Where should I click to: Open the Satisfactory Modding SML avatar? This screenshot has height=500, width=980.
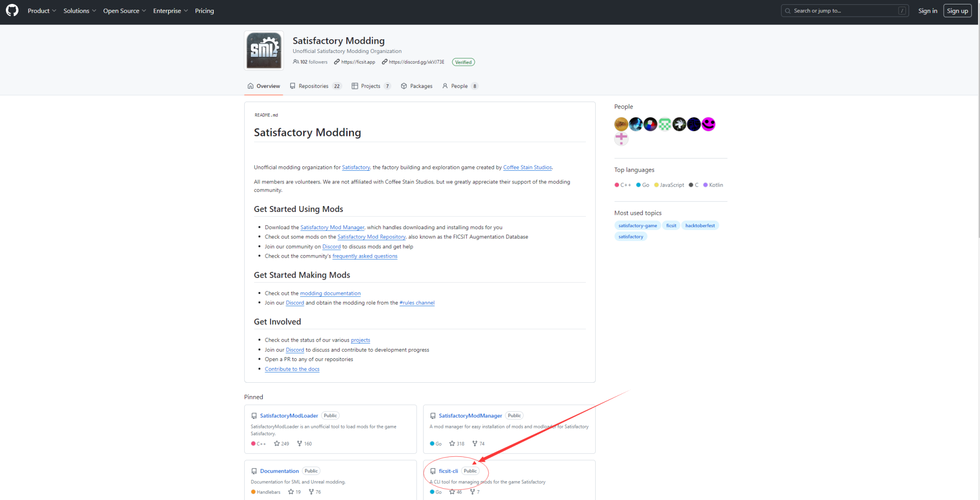coord(264,51)
